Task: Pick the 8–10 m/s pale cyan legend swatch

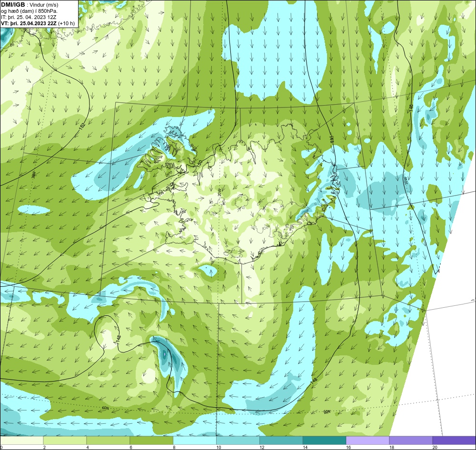Action: (195, 440)
